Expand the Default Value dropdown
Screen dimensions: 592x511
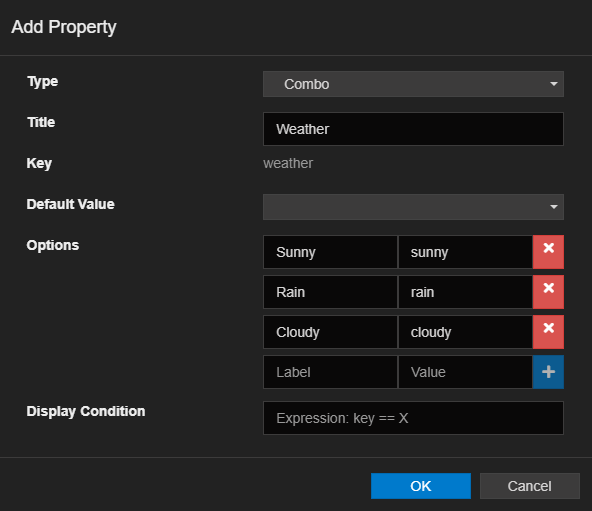click(x=413, y=207)
